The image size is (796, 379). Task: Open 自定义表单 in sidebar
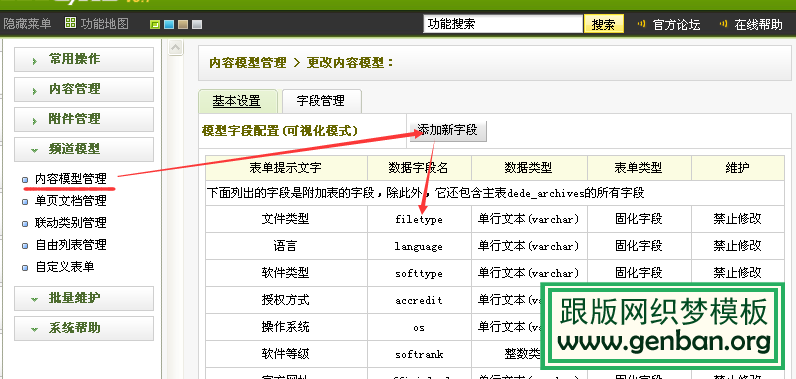coord(64,266)
